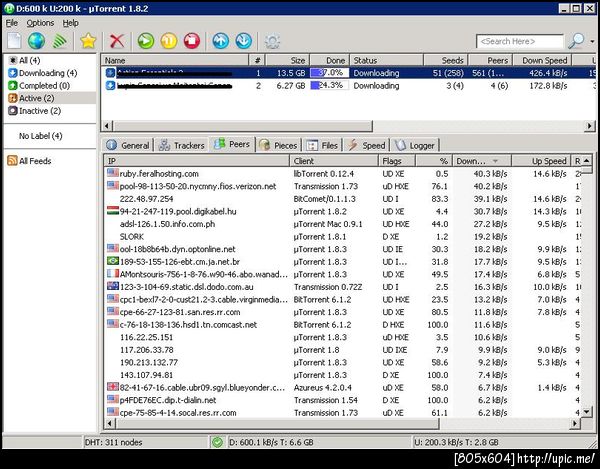This screenshot has width=600, height=469.
Task: Sort torrents by Size column header
Action: tap(287, 60)
